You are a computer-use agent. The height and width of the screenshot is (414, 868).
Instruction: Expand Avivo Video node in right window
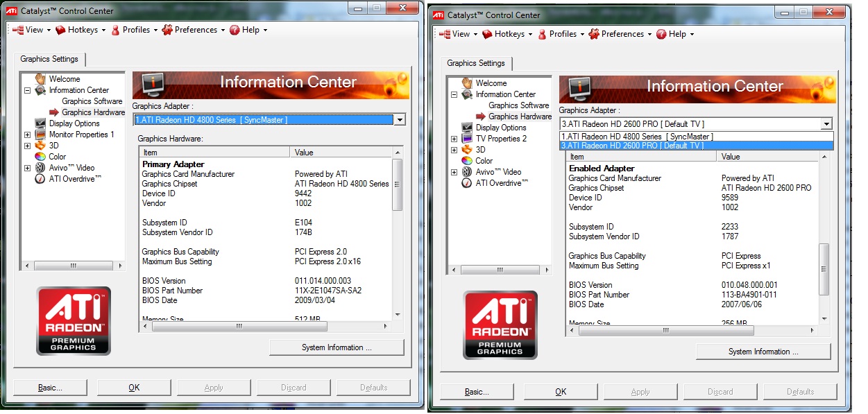[454, 172]
